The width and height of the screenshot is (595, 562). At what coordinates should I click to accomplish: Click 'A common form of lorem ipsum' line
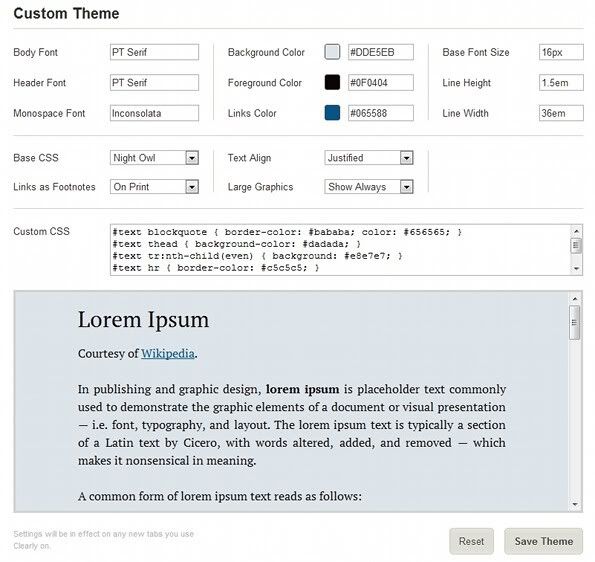pos(220,496)
